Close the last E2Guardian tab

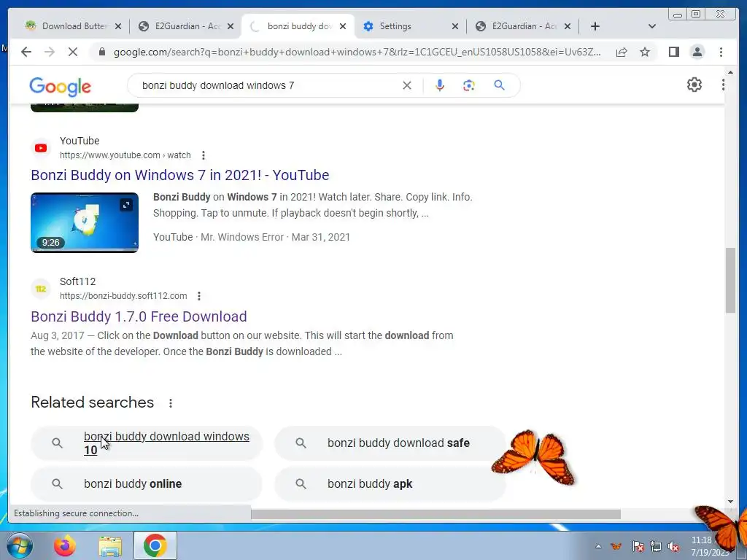click(x=568, y=26)
